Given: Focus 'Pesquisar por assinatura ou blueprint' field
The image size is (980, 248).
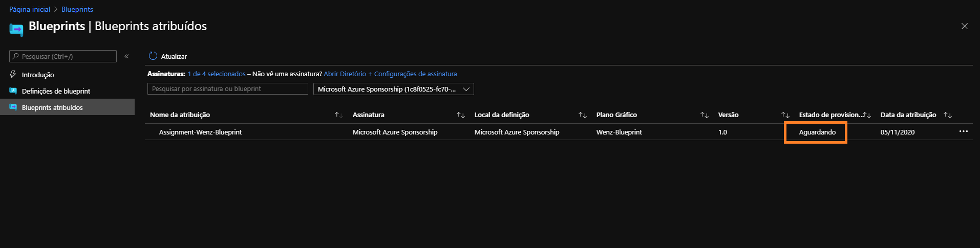Looking at the screenshot, I should click(228, 89).
